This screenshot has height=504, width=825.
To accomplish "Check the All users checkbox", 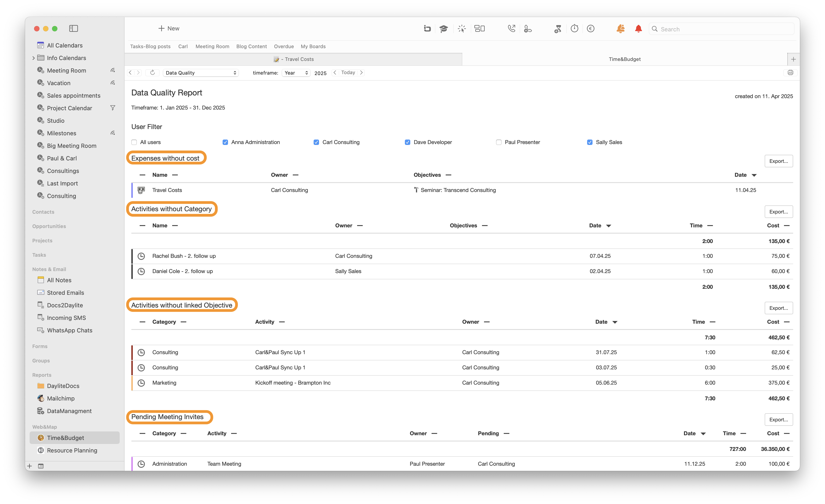I will click(x=134, y=142).
